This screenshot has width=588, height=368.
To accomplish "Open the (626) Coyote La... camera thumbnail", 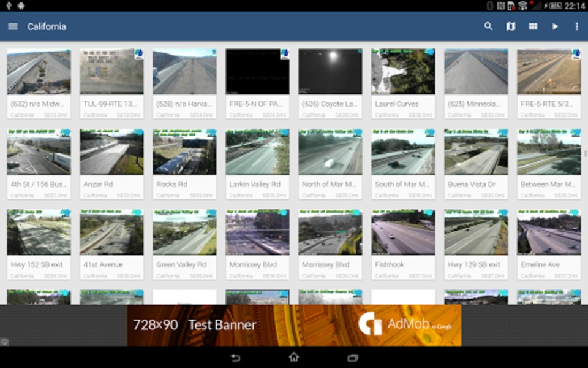I will (x=330, y=71).
